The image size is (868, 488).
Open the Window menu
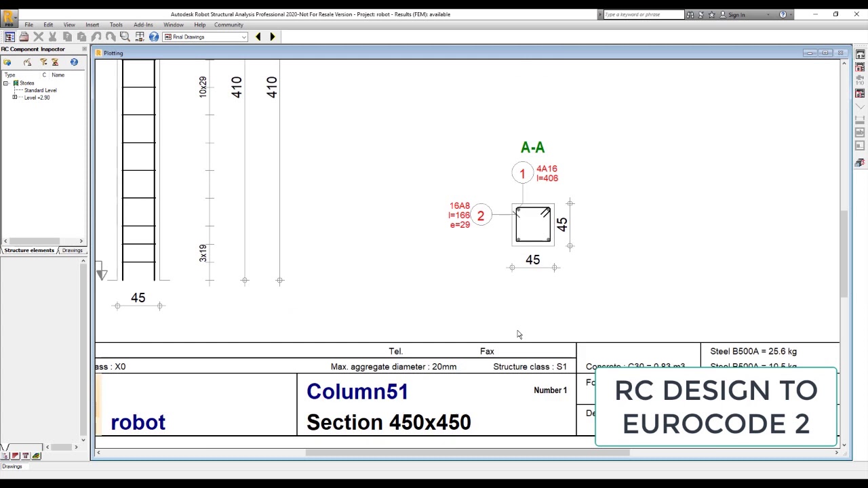pos(174,25)
